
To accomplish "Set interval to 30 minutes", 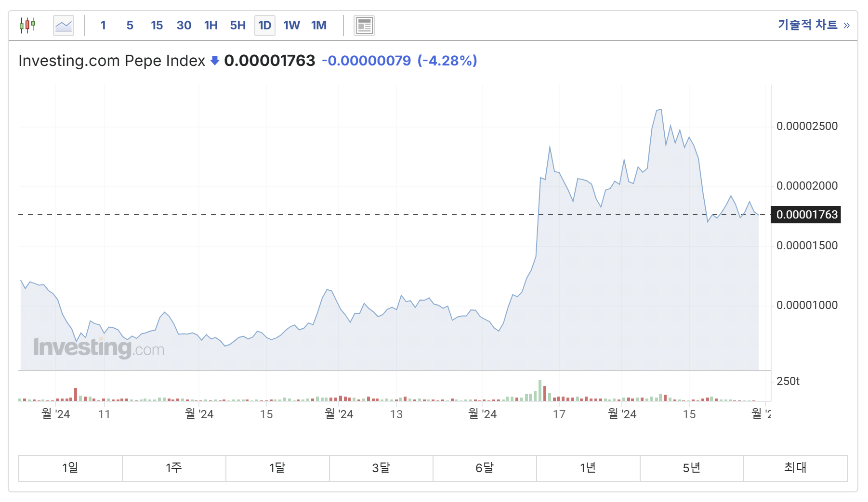I will click(x=184, y=26).
